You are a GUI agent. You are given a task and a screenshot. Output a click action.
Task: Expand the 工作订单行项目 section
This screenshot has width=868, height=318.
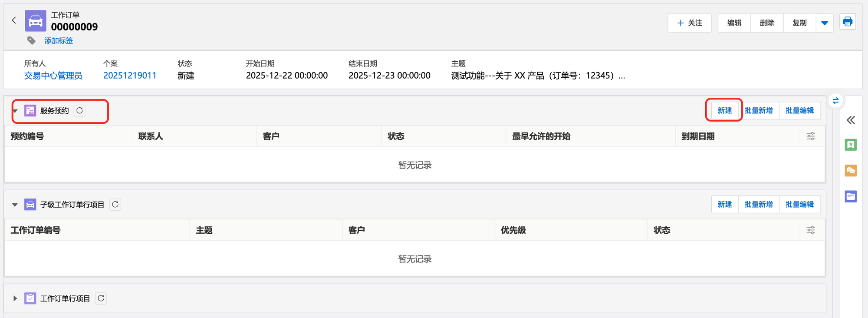[15, 298]
